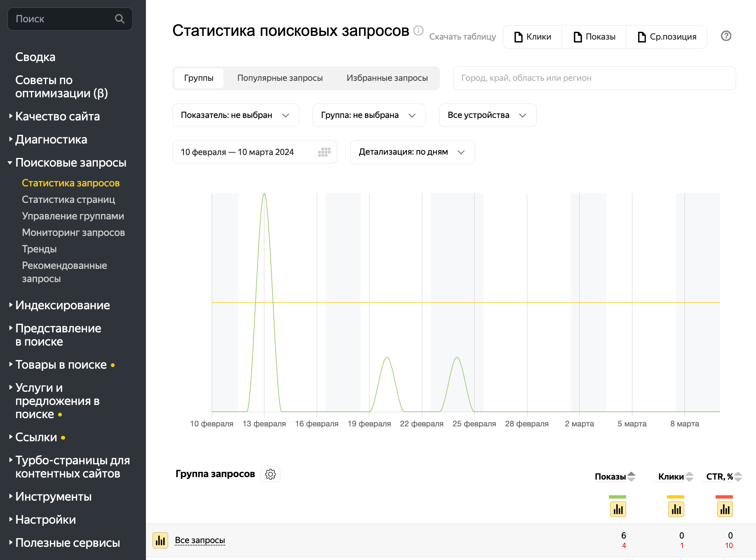Expand Инструменты section
Screen dimensions: 756x560
(54, 496)
